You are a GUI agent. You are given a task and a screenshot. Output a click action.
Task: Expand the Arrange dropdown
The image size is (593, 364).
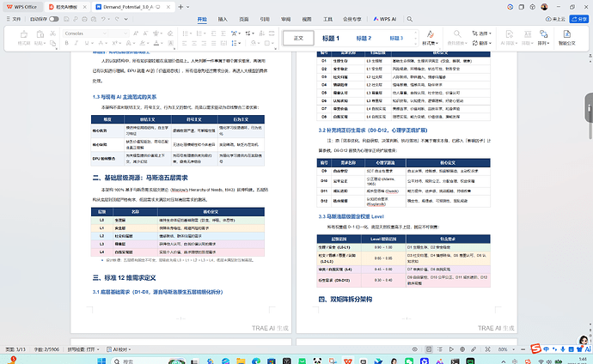(543, 43)
